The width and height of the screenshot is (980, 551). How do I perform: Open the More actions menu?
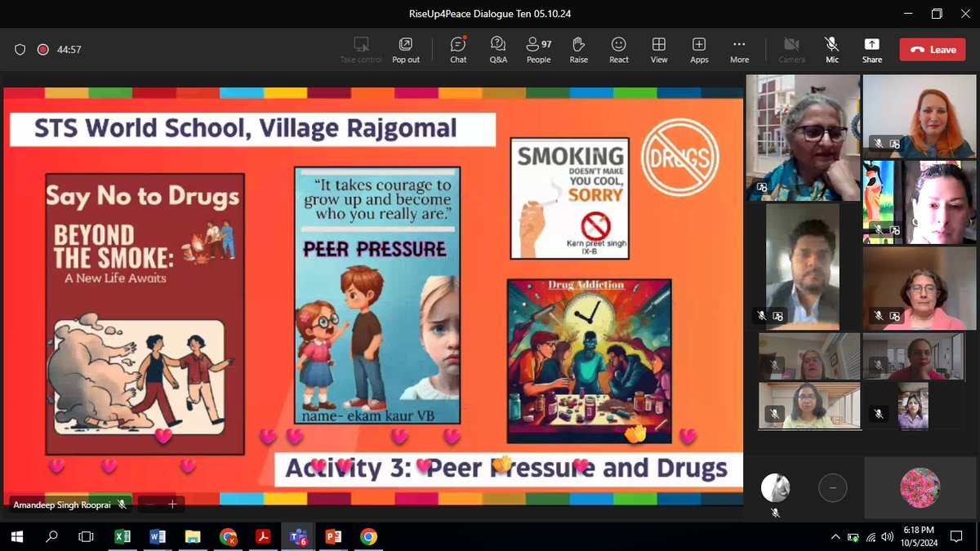coord(739,49)
